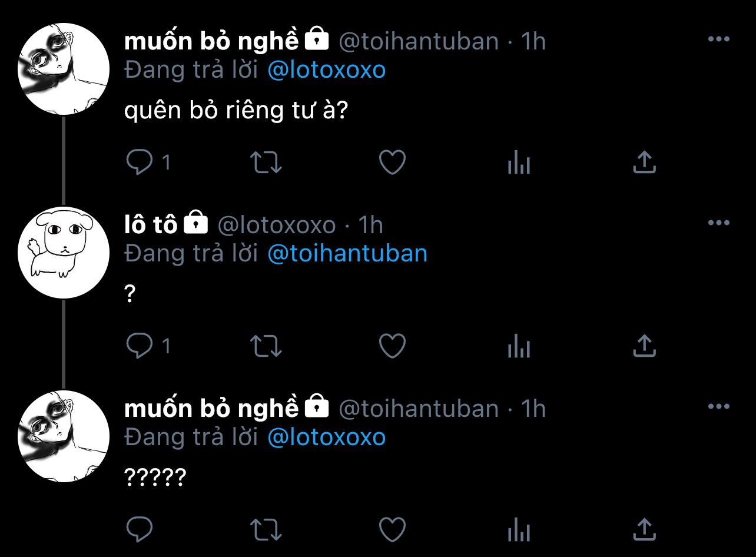The height and width of the screenshot is (557, 756).
Task: Like the '?????' tweet
Action: tap(392, 529)
